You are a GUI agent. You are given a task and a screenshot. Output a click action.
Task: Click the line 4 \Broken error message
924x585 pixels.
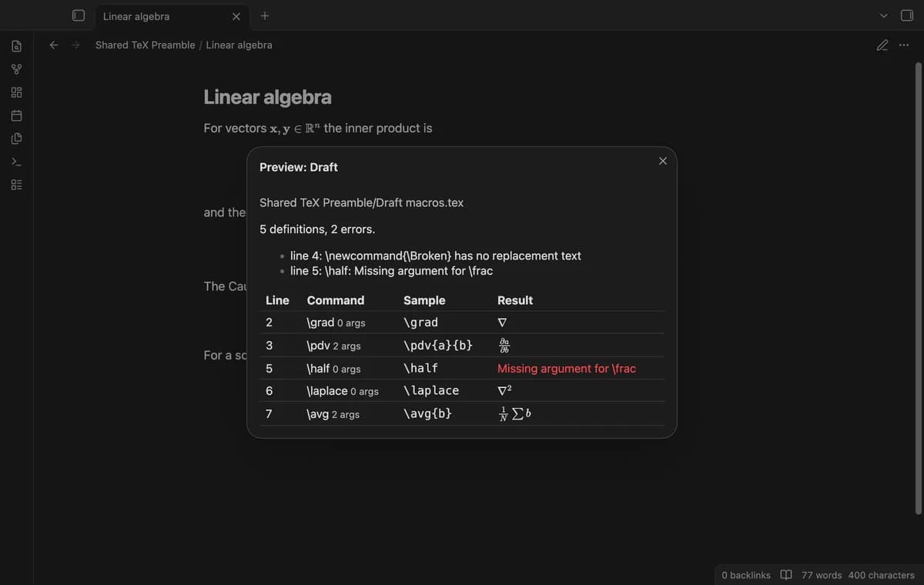click(x=436, y=256)
